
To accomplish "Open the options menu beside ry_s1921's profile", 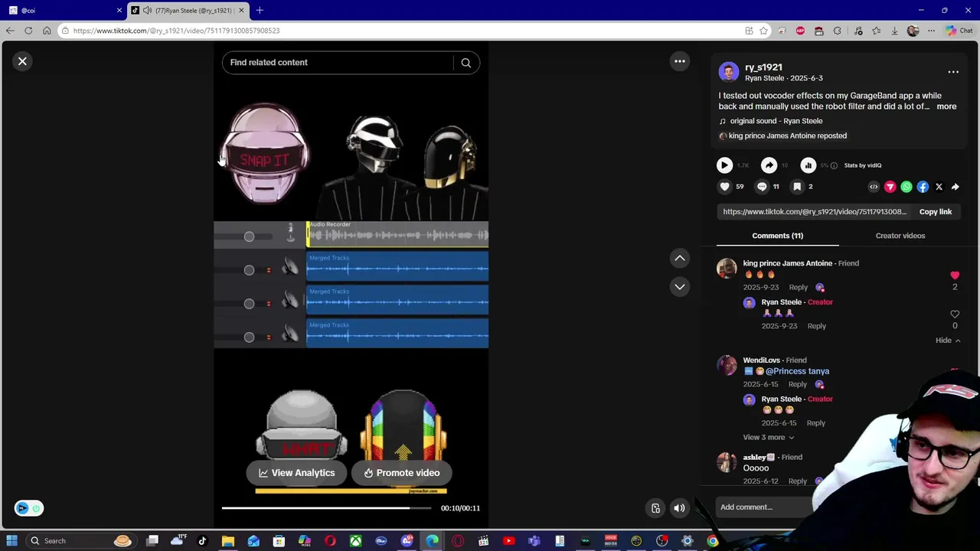I will [953, 72].
